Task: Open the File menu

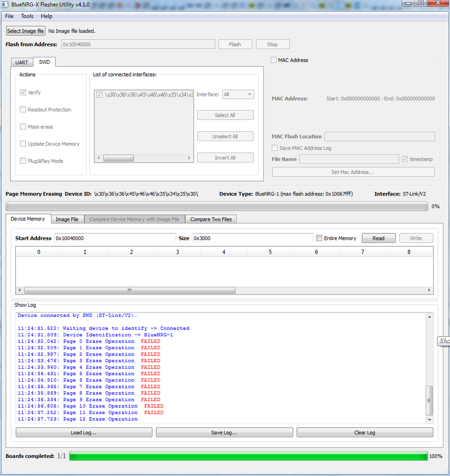Action: point(10,16)
